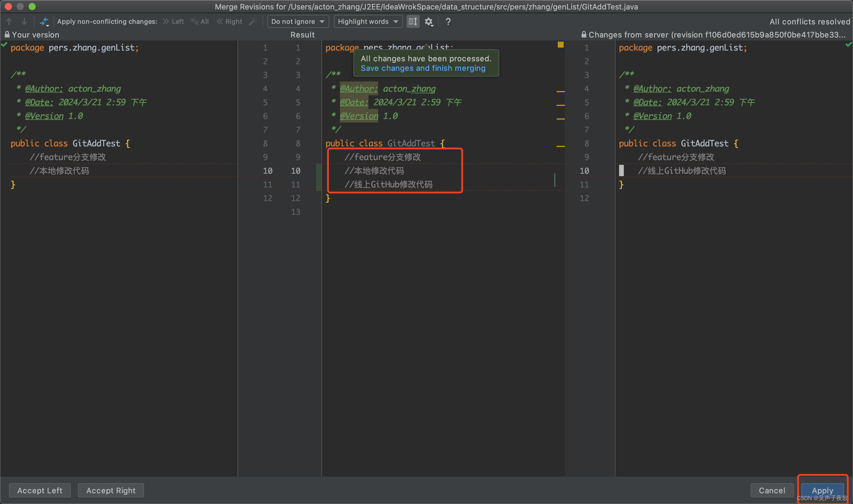
Task: Click orange stripe mark beside Result line 4
Action: pyautogui.click(x=560, y=92)
